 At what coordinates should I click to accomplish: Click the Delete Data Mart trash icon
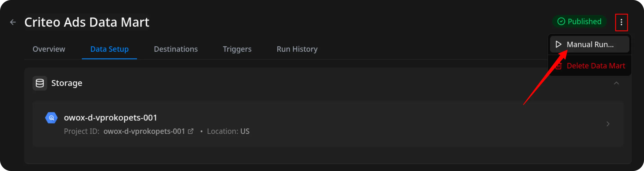pos(559,66)
